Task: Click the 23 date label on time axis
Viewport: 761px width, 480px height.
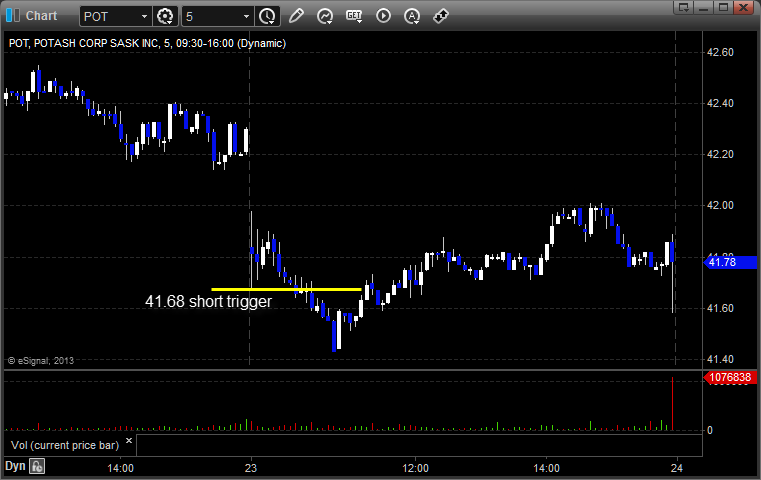Action: coord(250,468)
